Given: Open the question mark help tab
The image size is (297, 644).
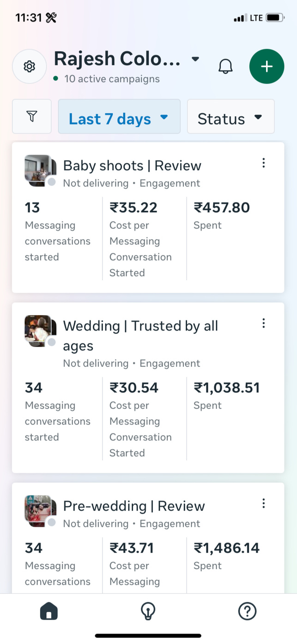Looking at the screenshot, I should (x=247, y=612).
